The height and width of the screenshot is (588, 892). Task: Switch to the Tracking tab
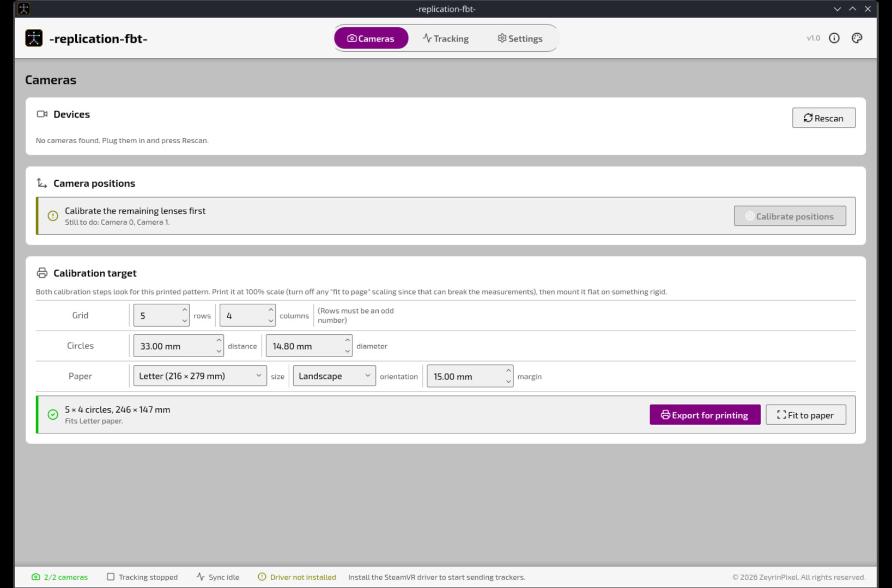point(446,38)
